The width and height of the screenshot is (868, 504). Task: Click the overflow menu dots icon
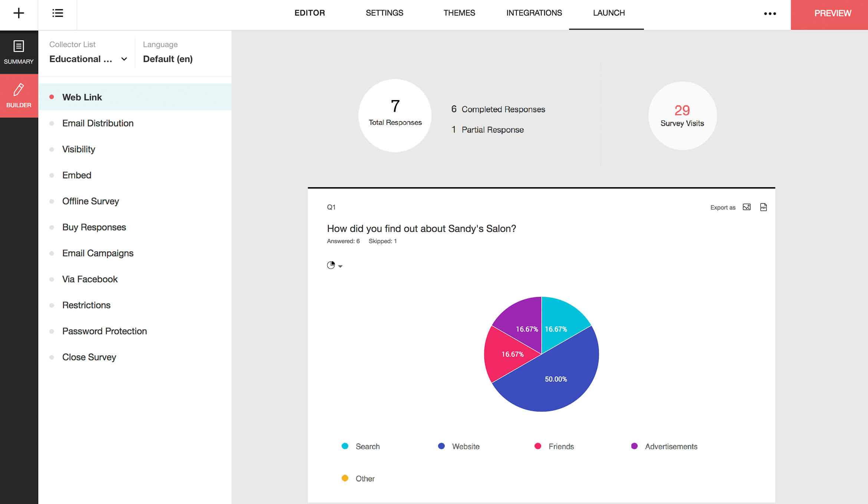[x=770, y=13]
